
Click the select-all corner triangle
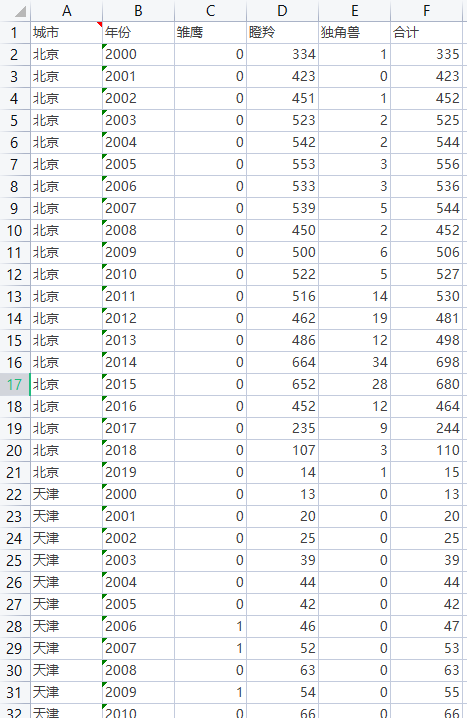[20, 12]
